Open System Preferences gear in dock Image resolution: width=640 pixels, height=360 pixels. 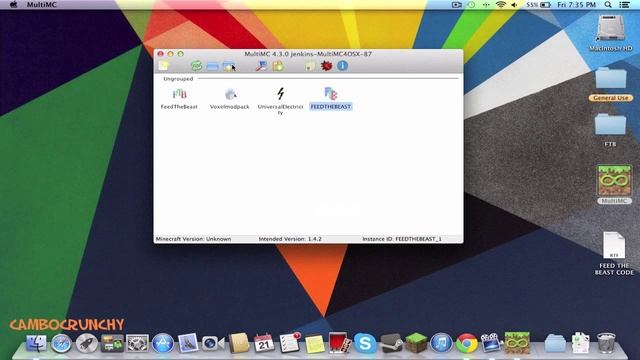pyautogui.click(x=138, y=344)
